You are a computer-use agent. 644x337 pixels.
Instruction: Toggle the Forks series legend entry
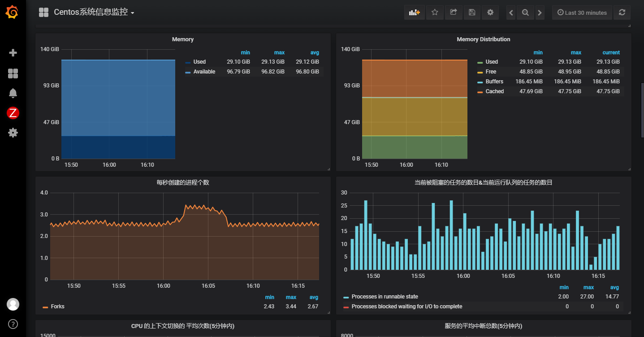click(x=57, y=307)
